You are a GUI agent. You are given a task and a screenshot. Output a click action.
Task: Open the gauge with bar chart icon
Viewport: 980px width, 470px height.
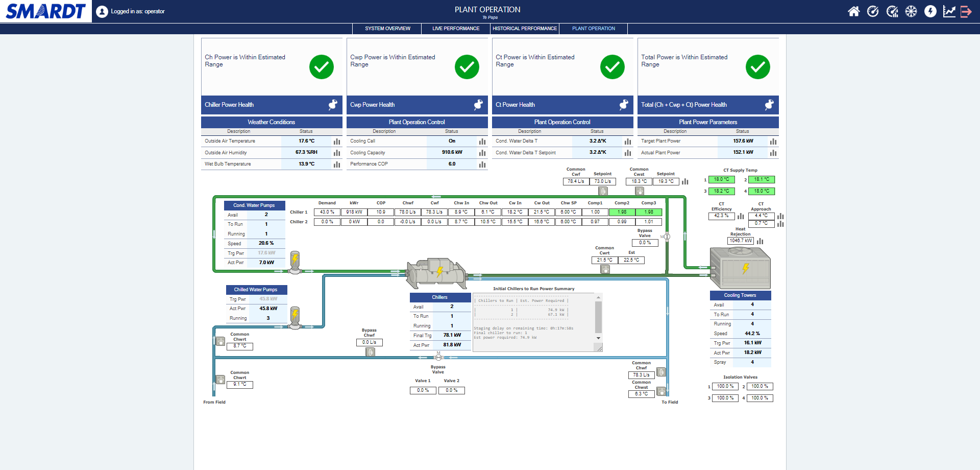pyautogui.click(x=892, y=11)
